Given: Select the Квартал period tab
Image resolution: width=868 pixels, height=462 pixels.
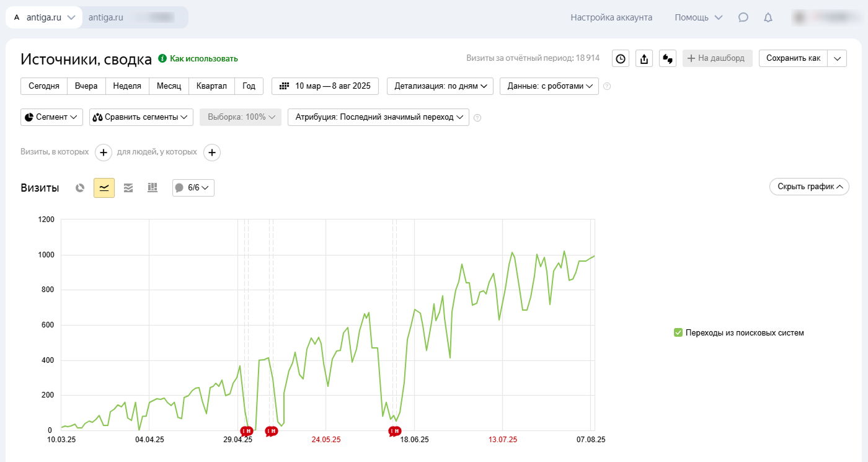Looking at the screenshot, I should (211, 86).
